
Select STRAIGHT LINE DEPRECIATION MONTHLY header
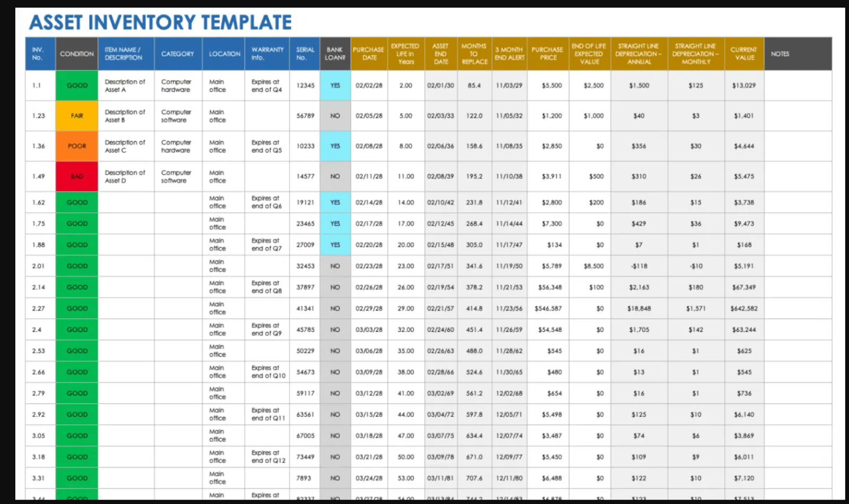(696, 54)
